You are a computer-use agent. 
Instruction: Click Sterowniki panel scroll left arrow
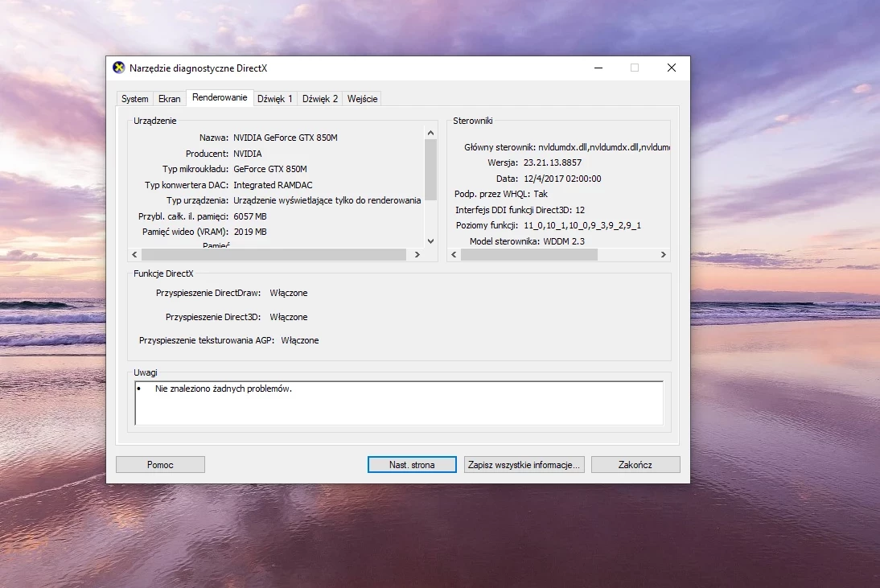coord(454,254)
